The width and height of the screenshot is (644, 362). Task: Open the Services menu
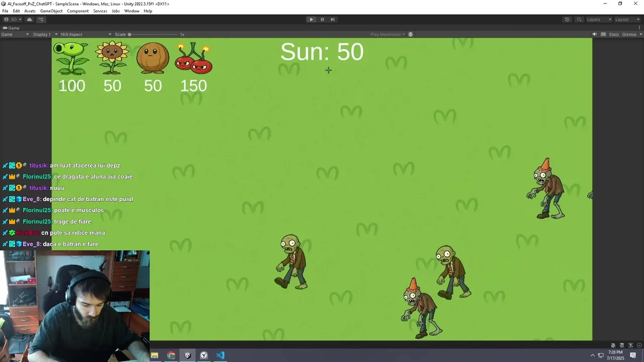(x=100, y=11)
